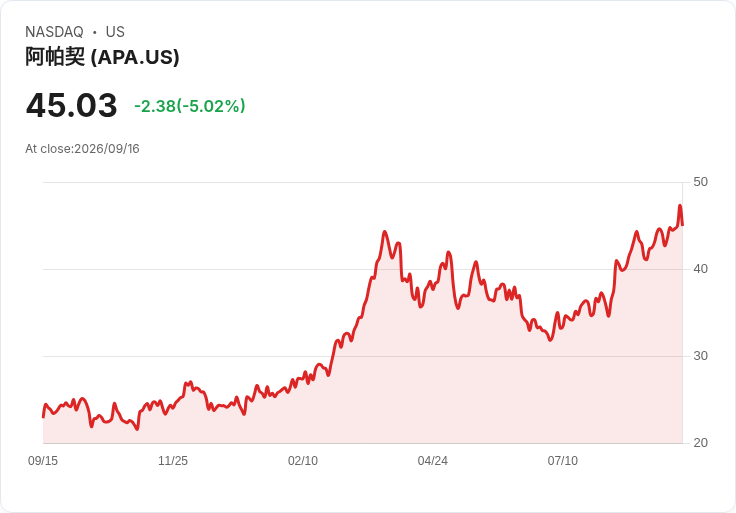The image size is (736, 513).
Task: Click the 07/10 x-axis date label
Action: tap(562, 461)
